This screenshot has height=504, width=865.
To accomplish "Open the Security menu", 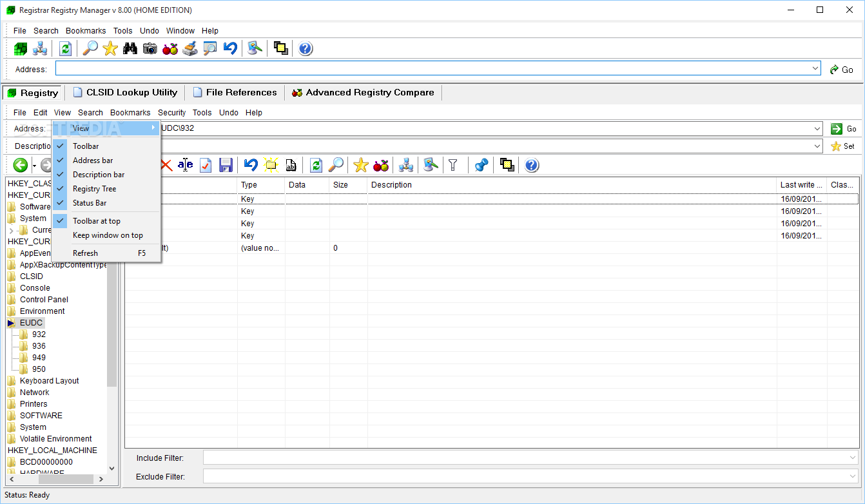I will coord(171,113).
